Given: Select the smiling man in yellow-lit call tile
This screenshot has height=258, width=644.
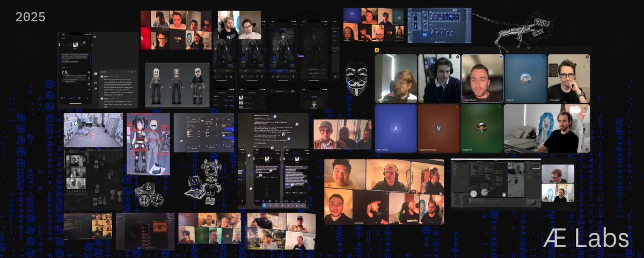Looking at the screenshot, I should click(x=345, y=174).
